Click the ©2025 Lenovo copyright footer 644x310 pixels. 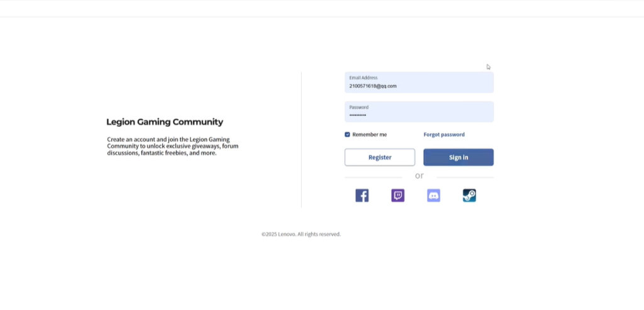301,234
